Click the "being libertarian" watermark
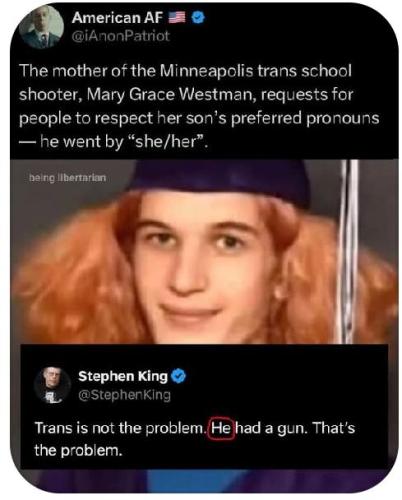Image resolution: width=402 pixels, height=500 pixels. point(68,178)
